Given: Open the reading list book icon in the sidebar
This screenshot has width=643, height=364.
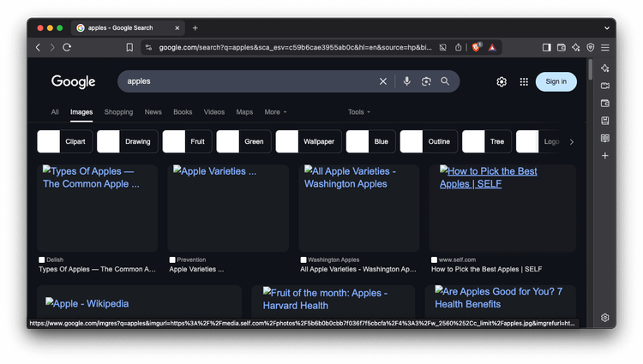Looking at the screenshot, I should tap(605, 139).
